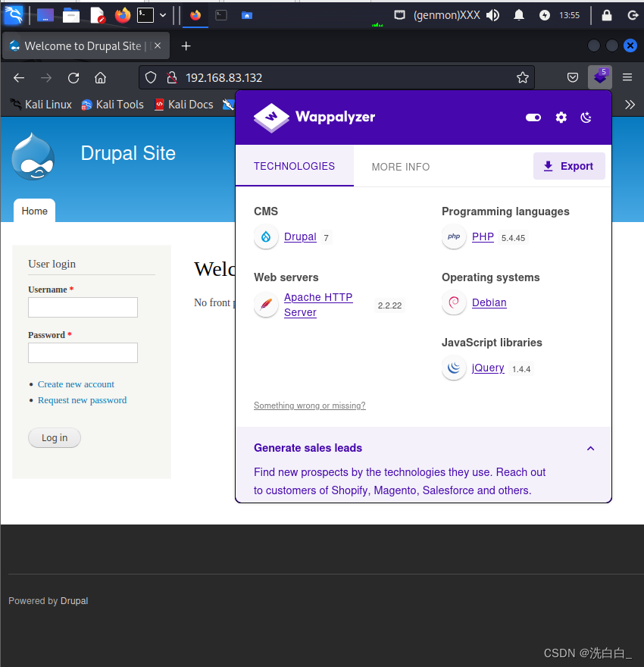
Task: Open the Debian technology link
Action: coord(489,302)
